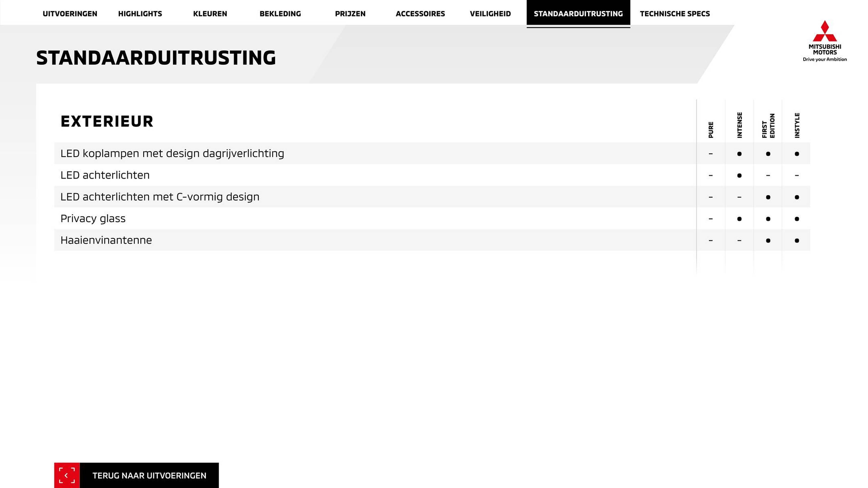The height and width of the screenshot is (488, 868).
Task: Toggle Privacy glass for PURE trim
Action: click(x=711, y=218)
